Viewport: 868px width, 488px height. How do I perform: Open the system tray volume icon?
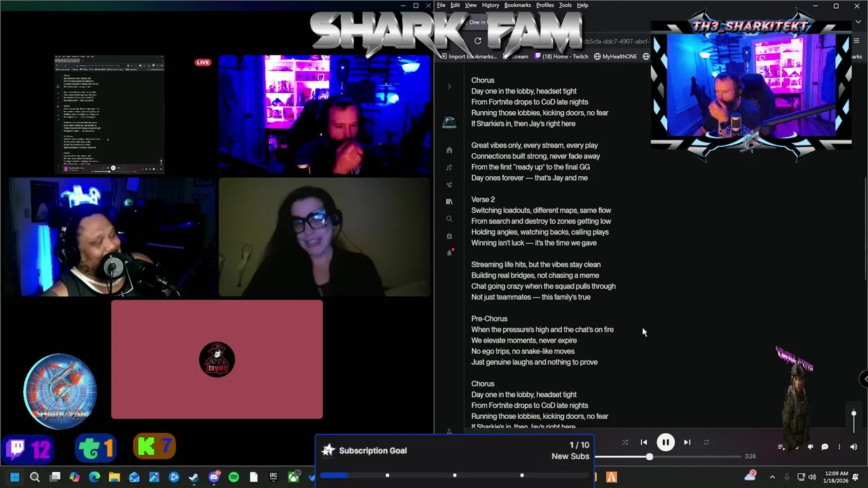click(x=812, y=478)
